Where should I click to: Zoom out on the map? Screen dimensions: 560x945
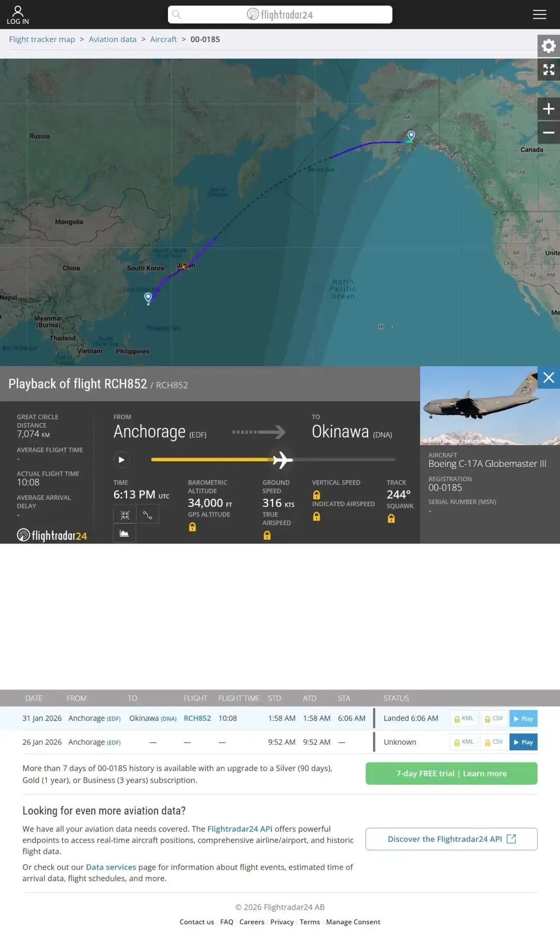coord(549,132)
